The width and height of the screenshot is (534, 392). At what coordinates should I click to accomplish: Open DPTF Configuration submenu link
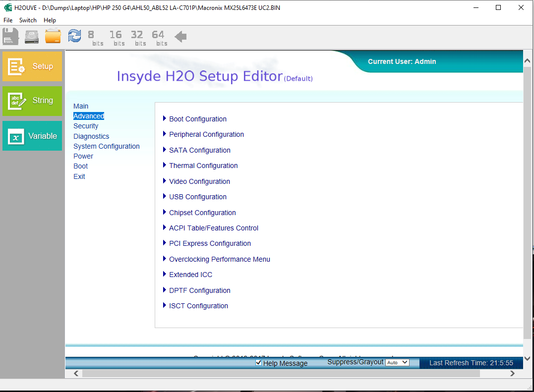[200, 290]
